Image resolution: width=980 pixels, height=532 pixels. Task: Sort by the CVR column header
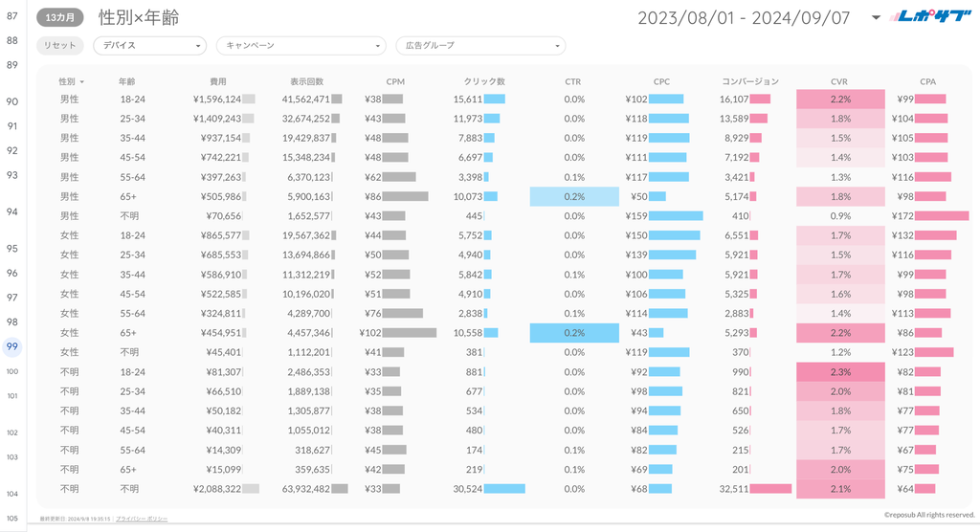[840, 81]
